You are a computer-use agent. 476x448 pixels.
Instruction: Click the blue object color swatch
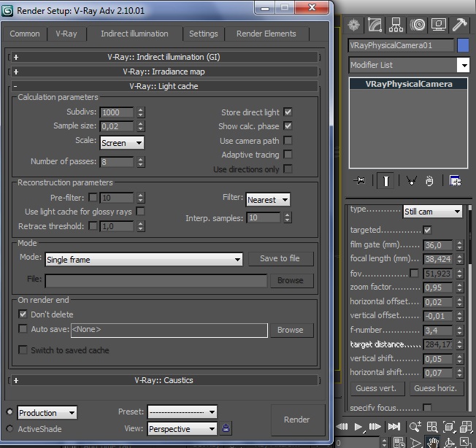coord(463,45)
